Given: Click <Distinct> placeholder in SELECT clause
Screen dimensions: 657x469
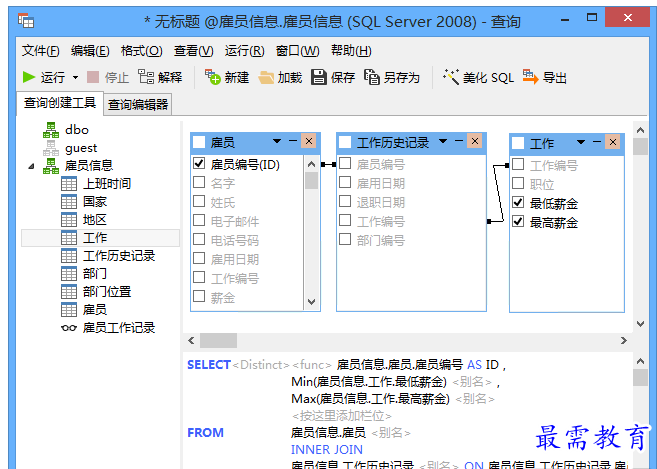Looking at the screenshot, I should tap(261, 365).
